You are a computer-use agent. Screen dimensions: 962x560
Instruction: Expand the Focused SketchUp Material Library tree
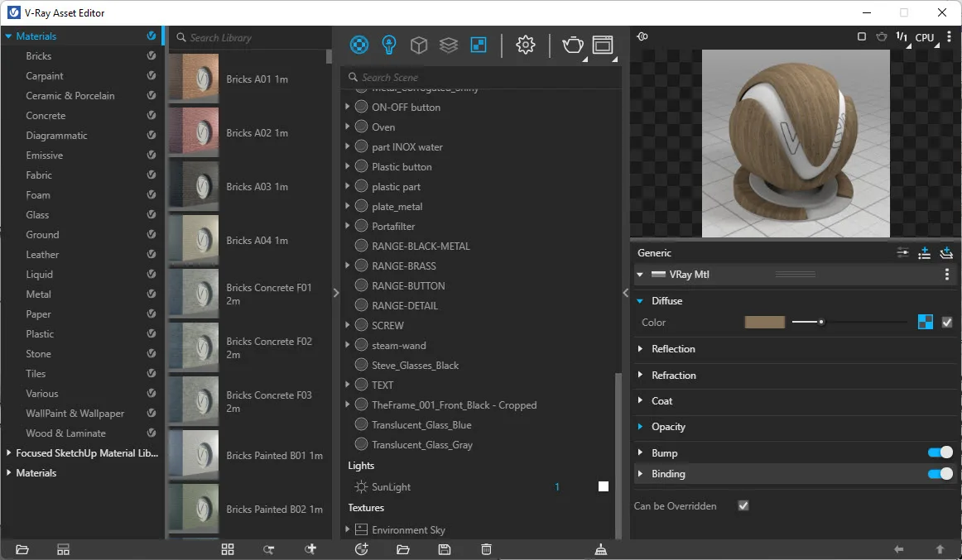[x=9, y=453]
